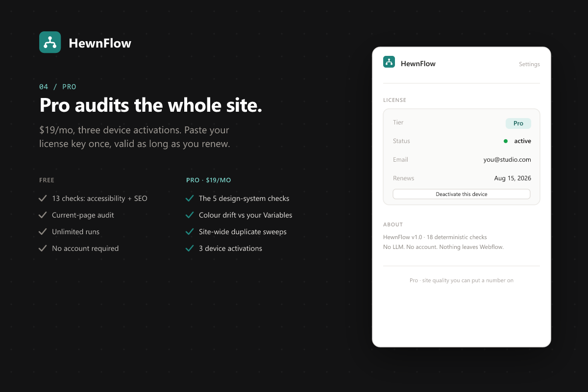Click the '13 checks: accessibility + SEO' text
Screen dimensions: 588x392
click(x=99, y=198)
